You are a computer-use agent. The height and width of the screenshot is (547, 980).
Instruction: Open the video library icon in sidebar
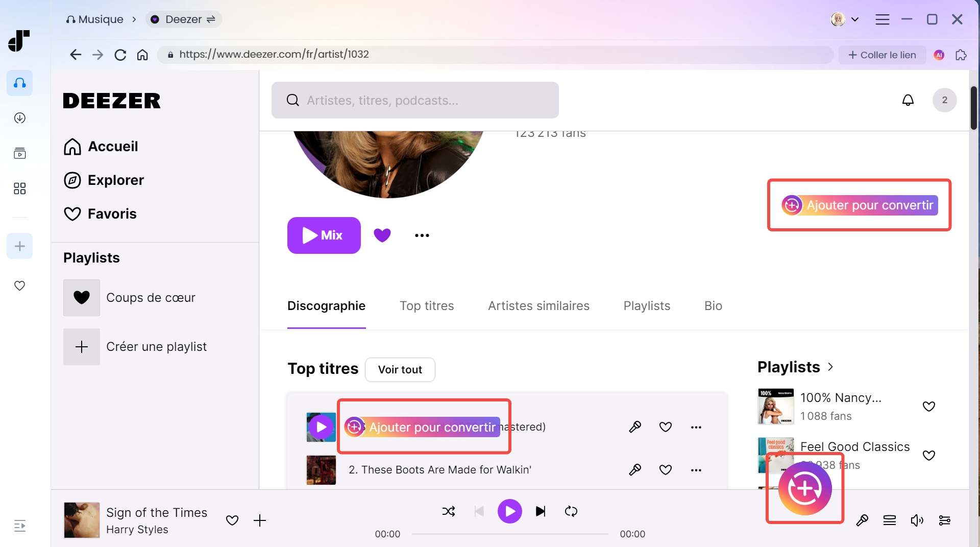(x=19, y=153)
